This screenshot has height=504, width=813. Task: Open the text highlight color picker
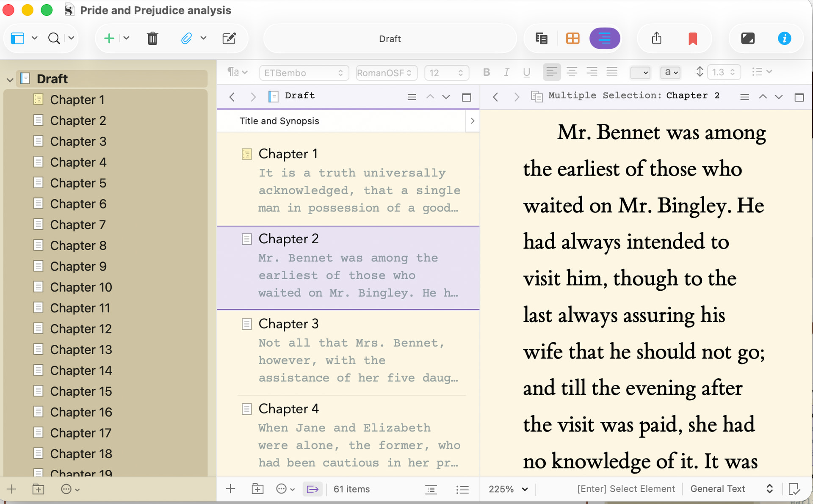(669, 72)
